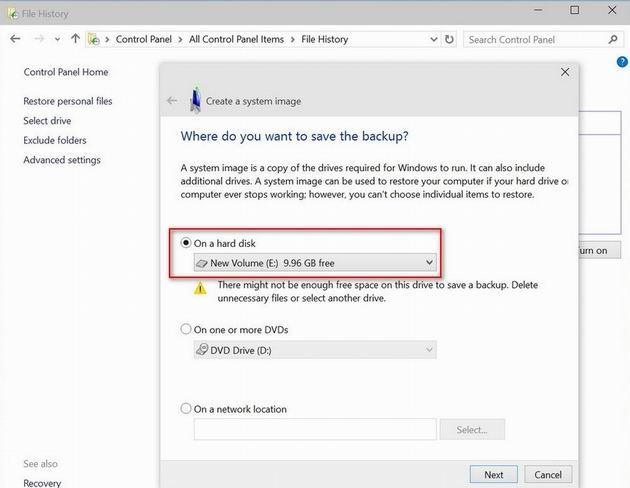Expand chevron after All Control Panel Items
Screen dimensions: 630x488
click(292, 40)
